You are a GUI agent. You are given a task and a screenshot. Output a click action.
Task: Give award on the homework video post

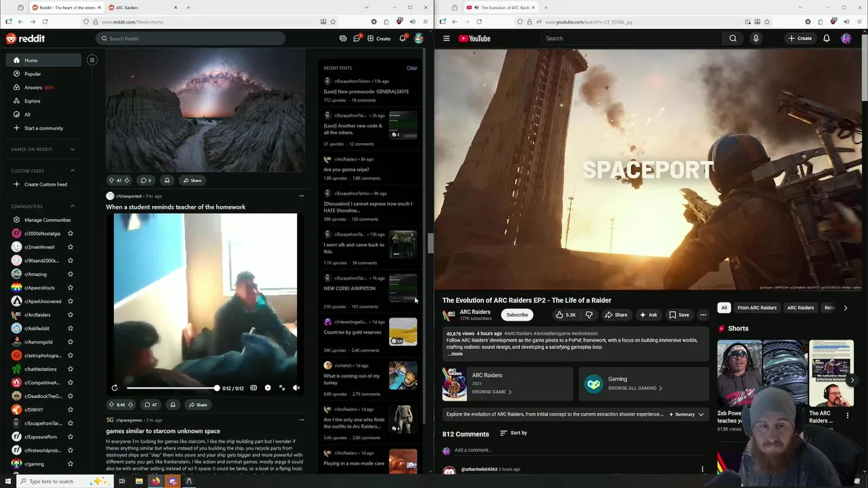[x=173, y=405]
